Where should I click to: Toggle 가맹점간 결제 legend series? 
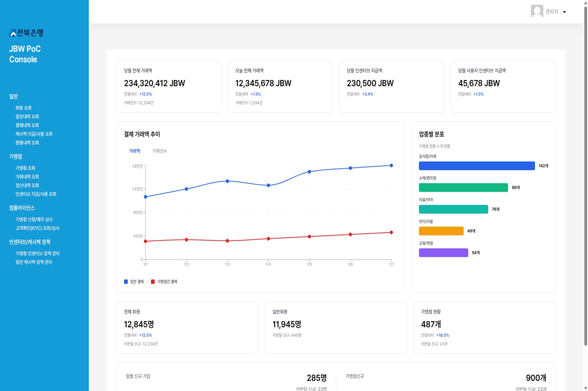point(164,282)
